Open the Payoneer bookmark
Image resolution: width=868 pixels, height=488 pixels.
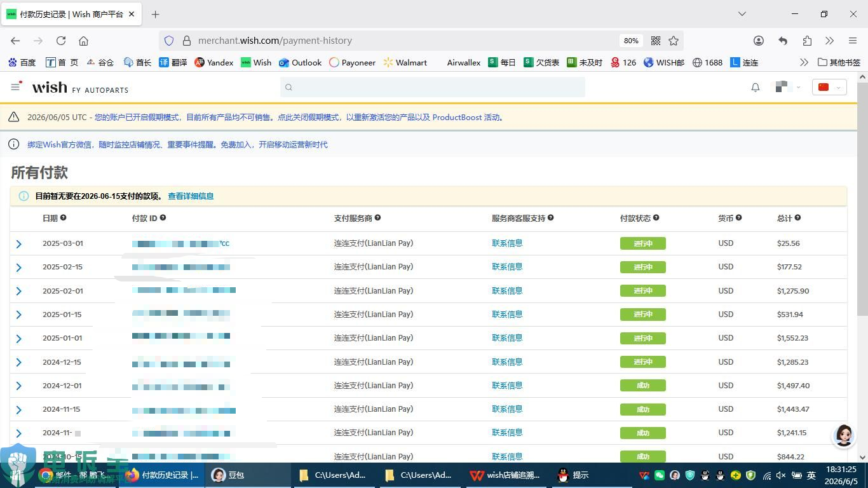click(x=353, y=62)
